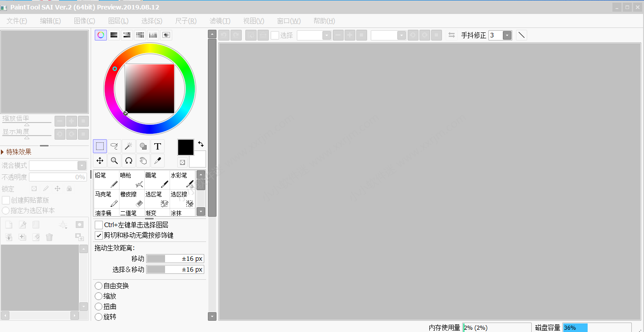
Task: Choose the 选区笔 selection pen
Action: click(157, 199)
